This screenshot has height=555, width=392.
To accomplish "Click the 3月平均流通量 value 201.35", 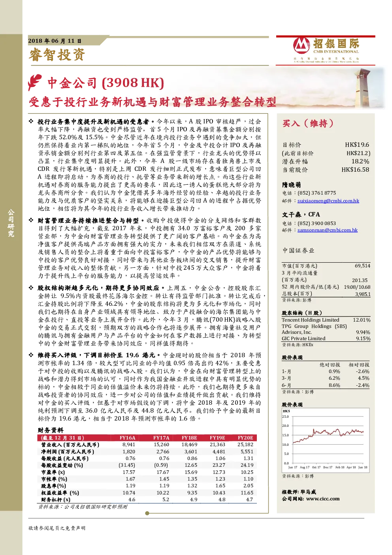I will (360, 280).
